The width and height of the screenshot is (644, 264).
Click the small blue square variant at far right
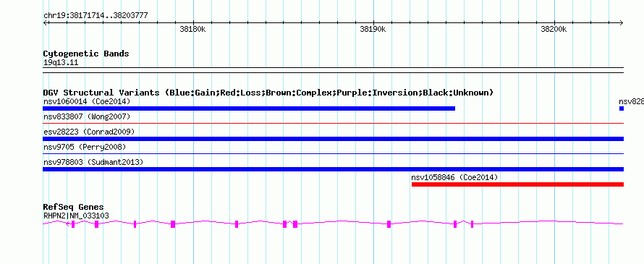622,108
